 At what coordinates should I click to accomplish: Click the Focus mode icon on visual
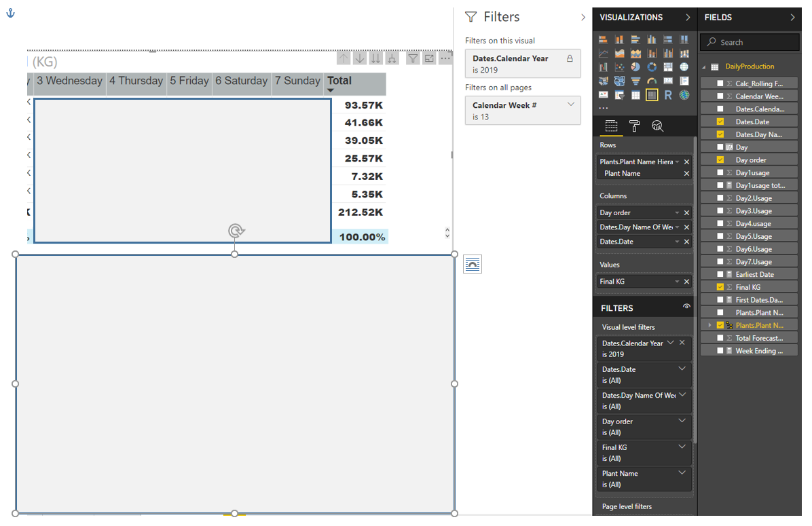(x=429, y=59)
